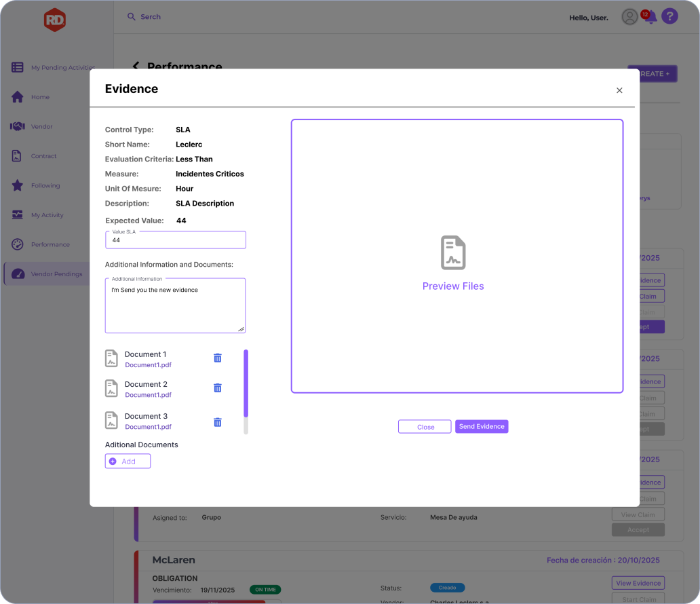Click the RD logo in the sidebar
Viewport: 700px width, 604px height.
[55, 20]
